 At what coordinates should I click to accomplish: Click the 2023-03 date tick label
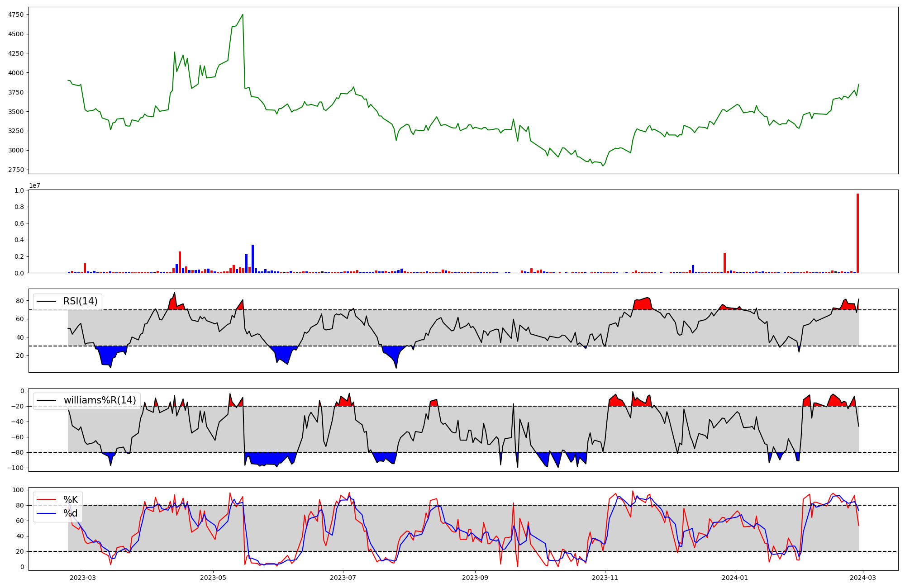(x=83, y=578)
